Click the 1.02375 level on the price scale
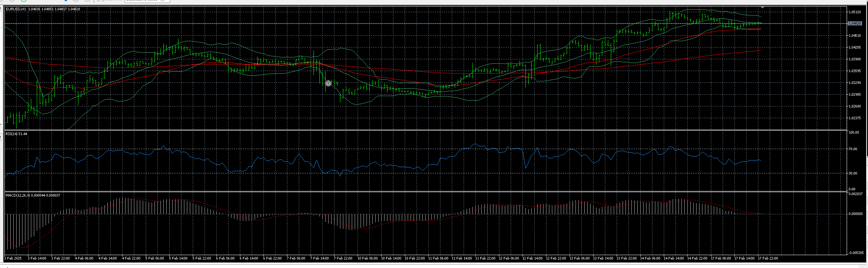868x268 pixels. pyautogui.click(x=855, y=118)
